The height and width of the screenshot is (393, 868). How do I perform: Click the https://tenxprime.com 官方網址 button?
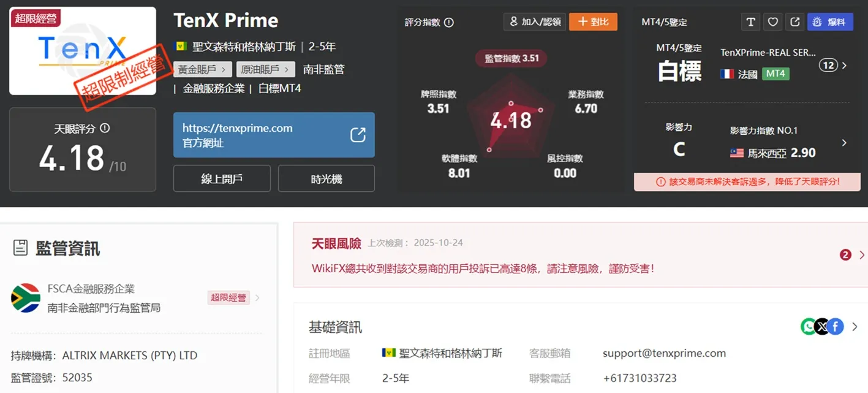click(274, 135)
